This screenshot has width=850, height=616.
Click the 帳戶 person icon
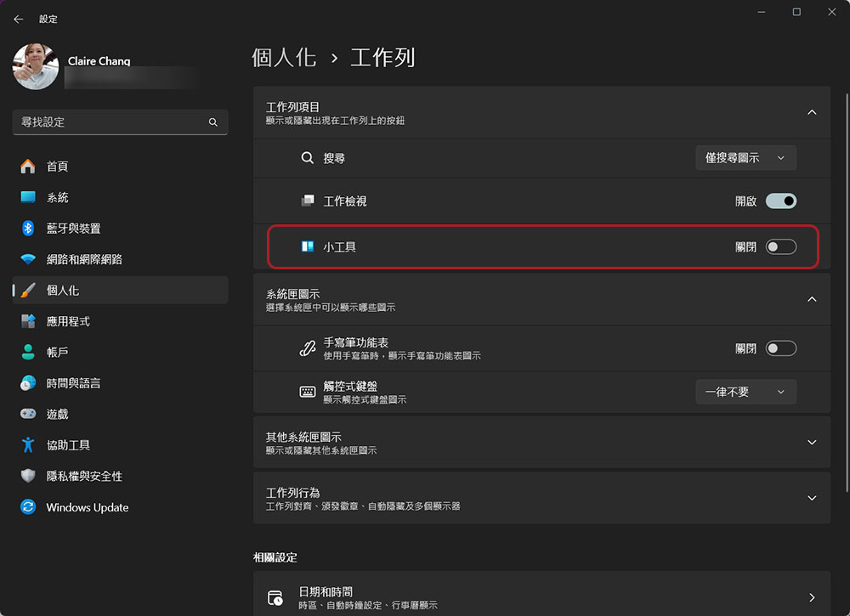pos(28,352)
